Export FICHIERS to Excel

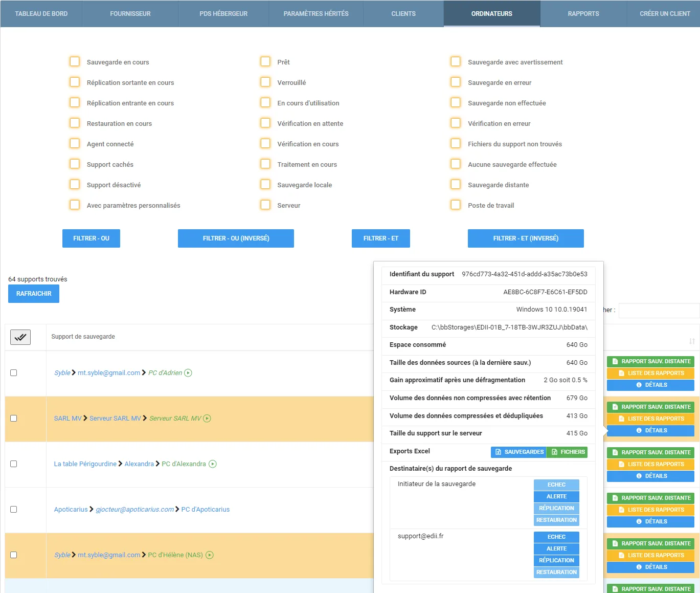click(x=567, y=452)
